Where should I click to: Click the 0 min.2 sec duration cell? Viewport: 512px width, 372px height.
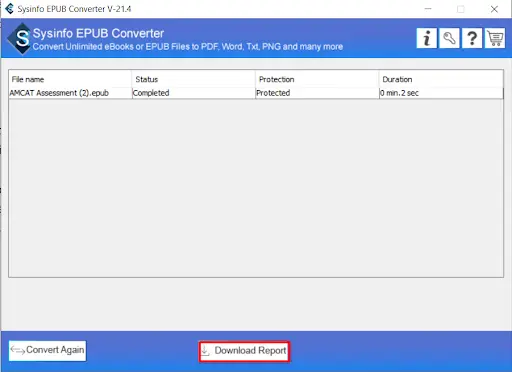(441, 93)
